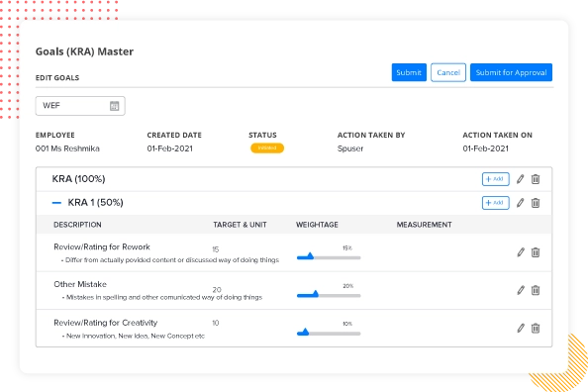The image size is (588, 392).
Task: Click the New Innovation, New Idea description line
Action: 133,336
